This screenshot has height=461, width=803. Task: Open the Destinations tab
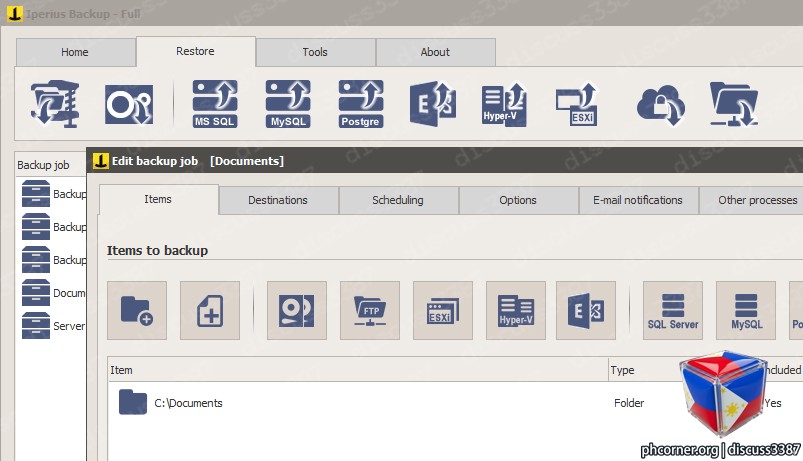(278, 200)
